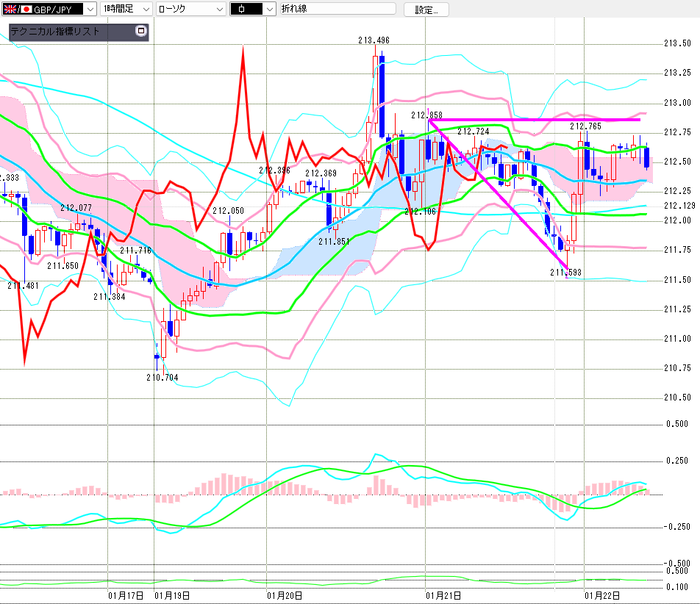Click the 01月17日 date marker on the time axis
Screen dimensions: 700x604
[x=126, y=595]
